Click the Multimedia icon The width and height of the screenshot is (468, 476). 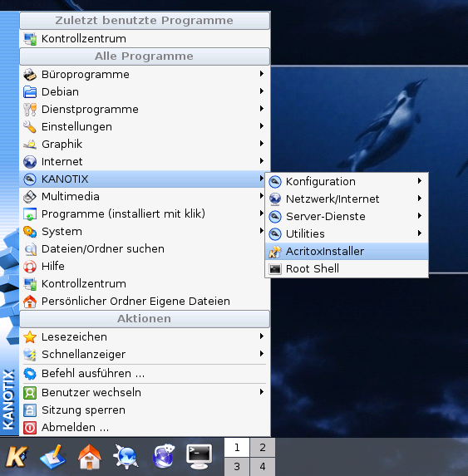(30, 197)
